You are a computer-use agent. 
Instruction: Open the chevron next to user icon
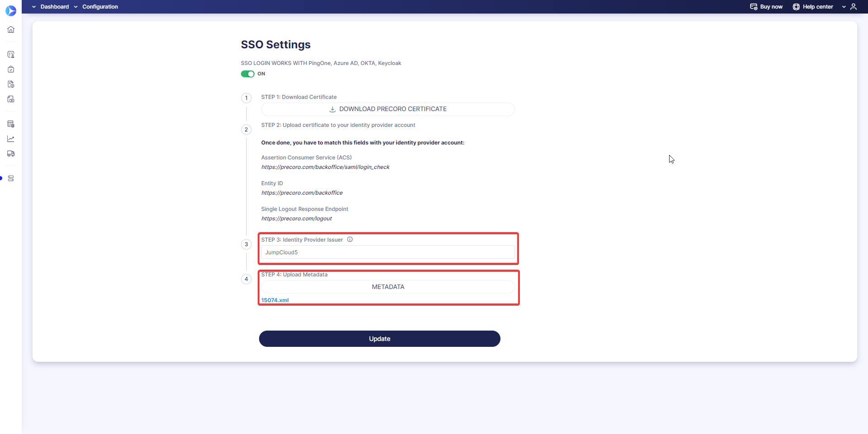[844, 7]
